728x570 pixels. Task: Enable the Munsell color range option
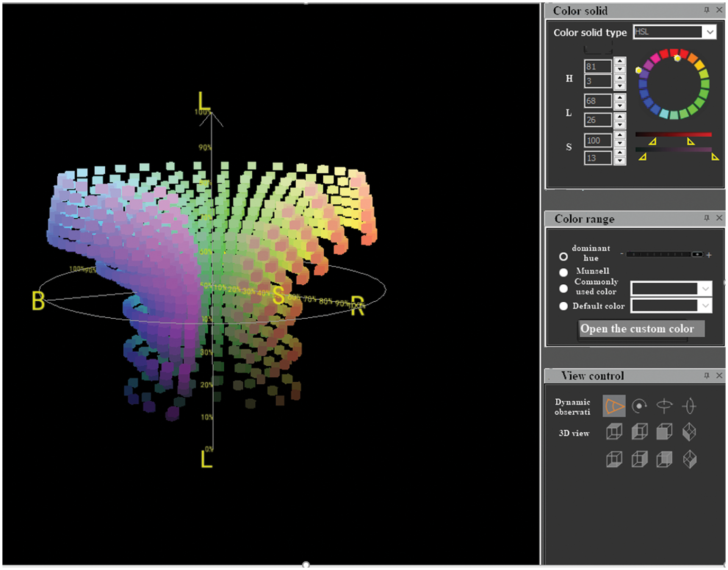pos(563,272)
